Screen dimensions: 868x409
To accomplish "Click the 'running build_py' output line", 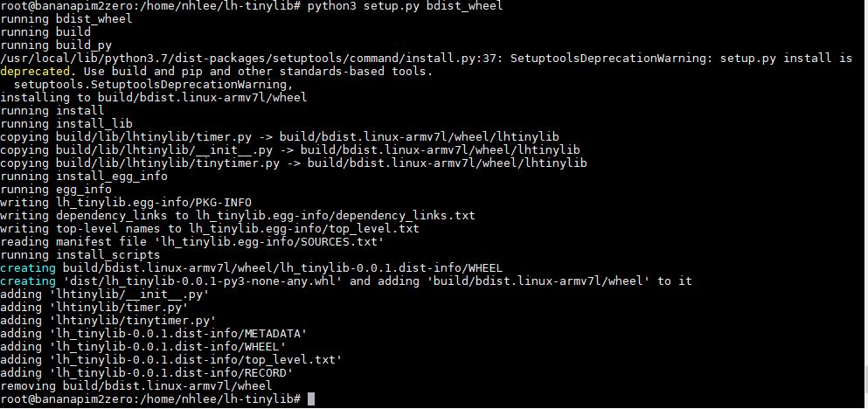I will (x=56, y=45).
